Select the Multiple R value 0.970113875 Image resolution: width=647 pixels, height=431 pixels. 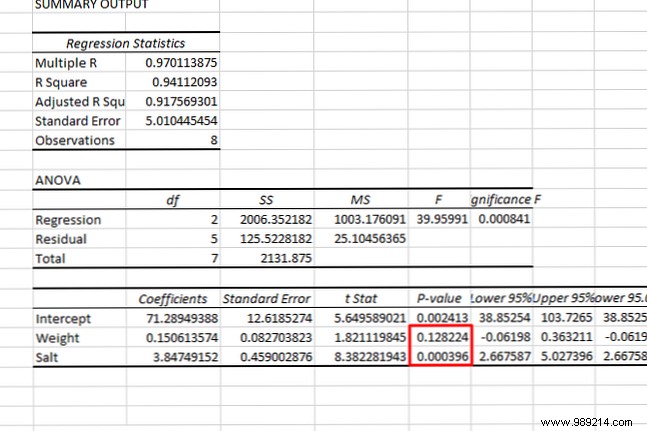click(181, 63)
